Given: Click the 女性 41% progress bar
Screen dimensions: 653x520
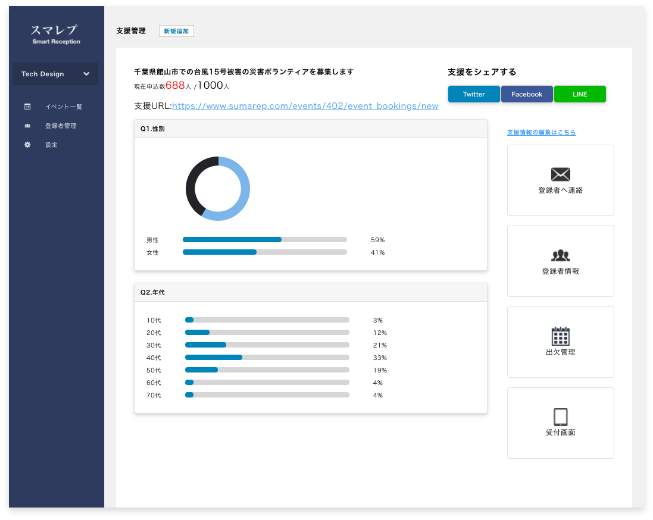Looking at the screenshot, I should pos(265,252).
